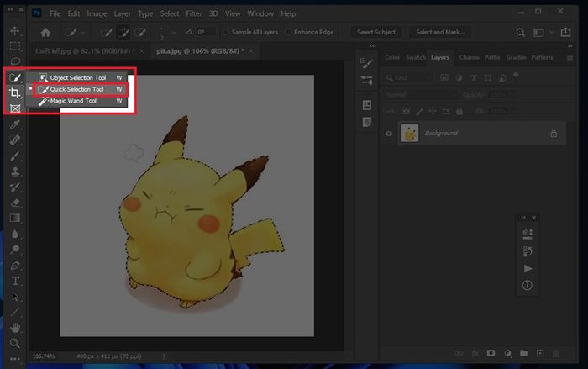
Task: Click the Select Subject button
Action: (x=376, y=32)
